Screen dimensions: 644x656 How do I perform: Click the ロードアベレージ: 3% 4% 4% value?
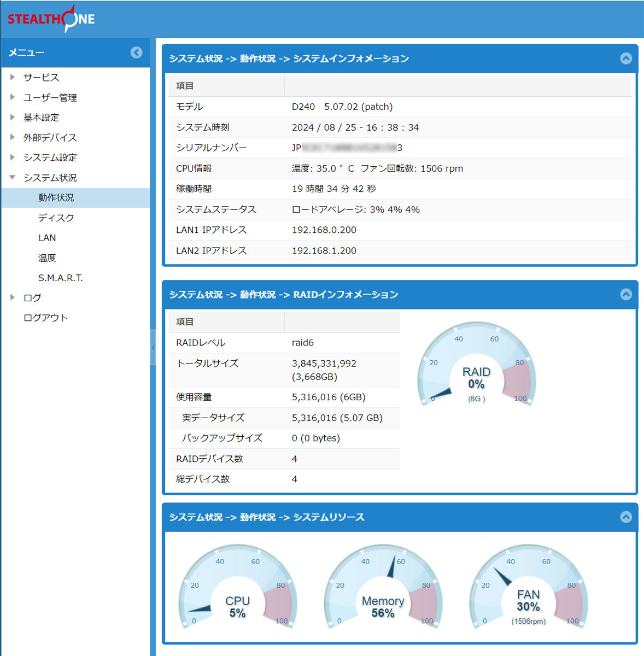356,209
